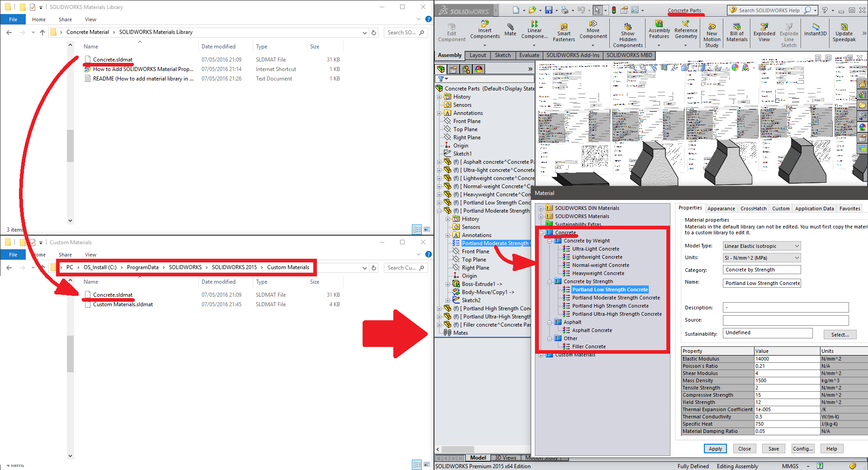This screenshot has height=470, width=868.
Task: Refresh the SOLIDWORKS Materials Library folder
Action: (x=374, y=33)
